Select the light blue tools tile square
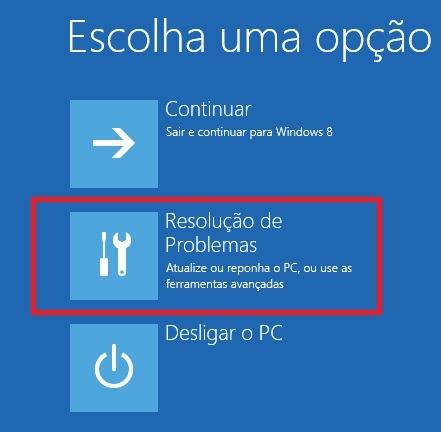The height and width of the screenshot is (432, 441). (x=114, y=256)
